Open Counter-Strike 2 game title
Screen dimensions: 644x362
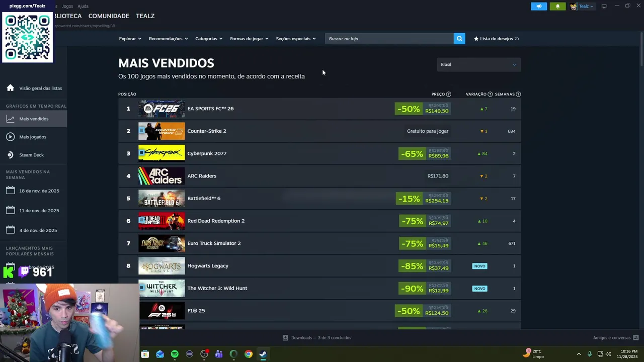pos(207,131)
